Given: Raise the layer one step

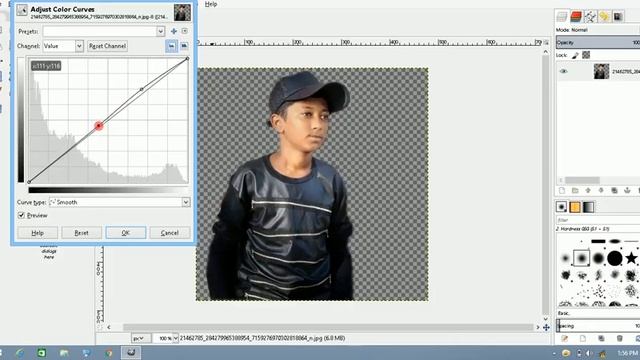Looking at the screenshot, I should [x=588, y=191].
